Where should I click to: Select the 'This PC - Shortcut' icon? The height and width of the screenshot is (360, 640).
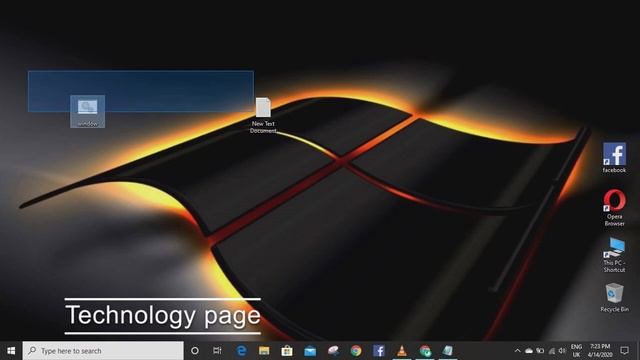(614, 255)
